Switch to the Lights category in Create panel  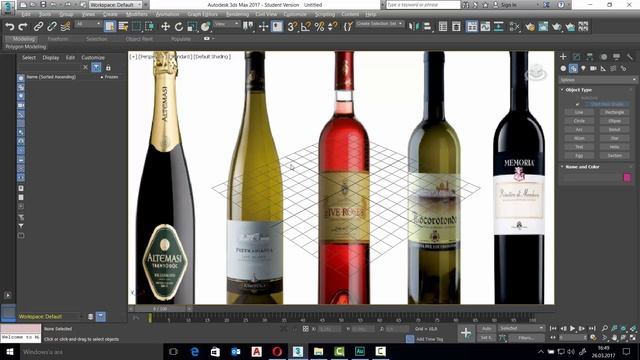pos(583,69)
